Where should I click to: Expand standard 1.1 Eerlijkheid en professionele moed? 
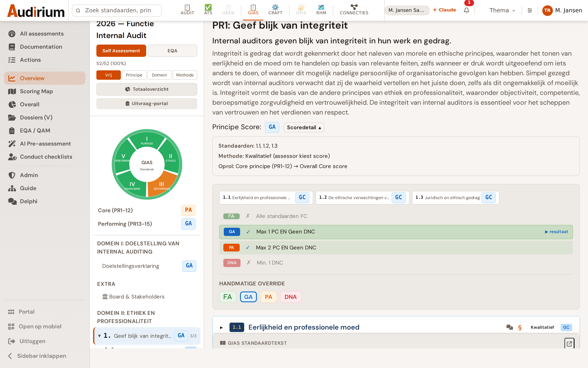click(x=221, y=328)
